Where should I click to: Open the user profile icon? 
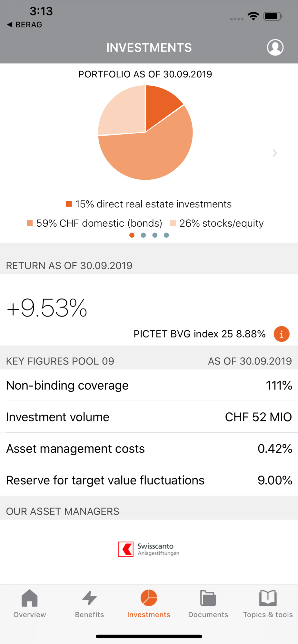coord(275,48)
